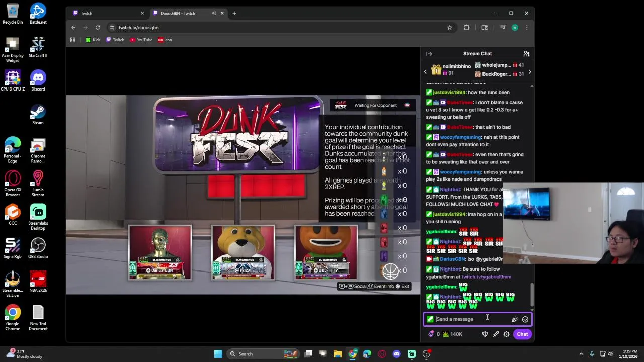
Task: Open Streamlabs Desktop shortcut
Action: [x=38, y=217]
